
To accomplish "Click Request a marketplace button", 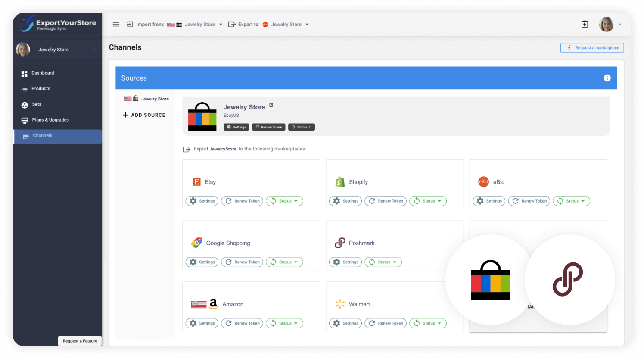I will coord(592,48).
